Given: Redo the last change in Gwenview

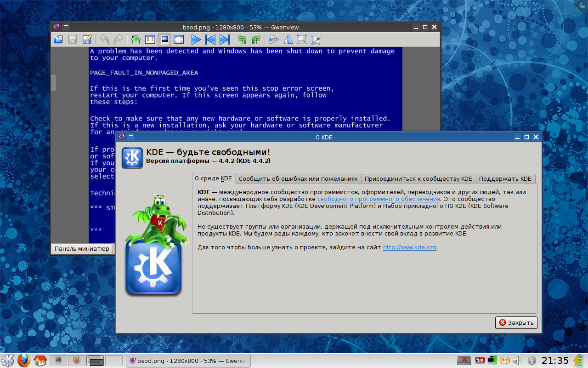Looking at the screenshot, I should [x=119, y=40].
